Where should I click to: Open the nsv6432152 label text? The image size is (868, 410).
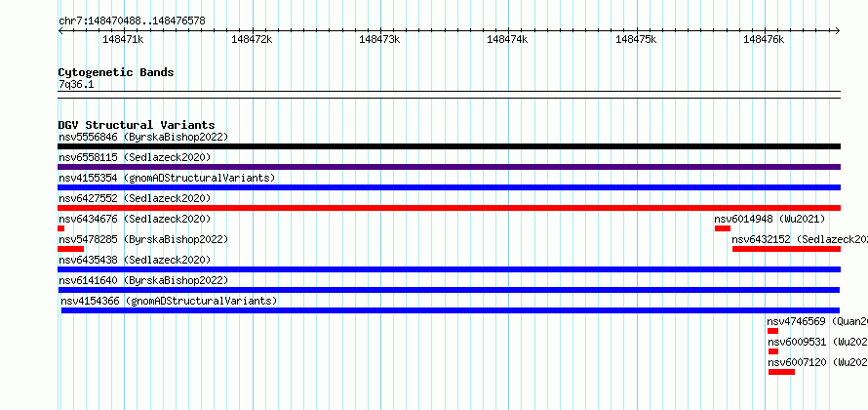[800, 239]
